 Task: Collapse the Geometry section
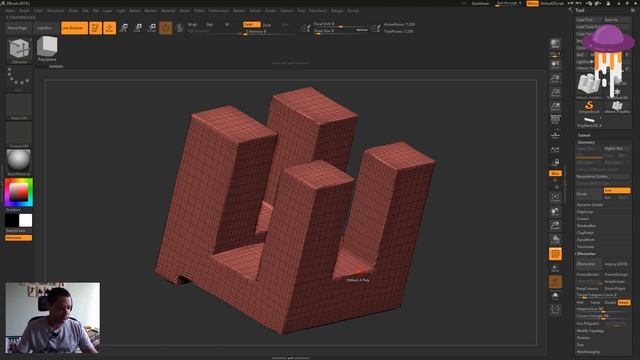[586, 142]
